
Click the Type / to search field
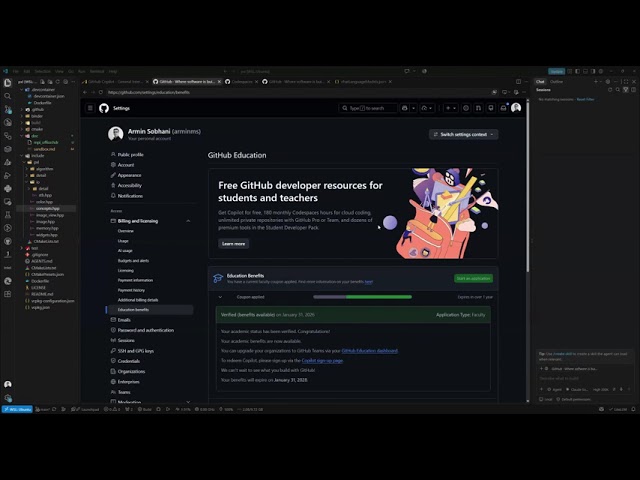tap(367, 108)
